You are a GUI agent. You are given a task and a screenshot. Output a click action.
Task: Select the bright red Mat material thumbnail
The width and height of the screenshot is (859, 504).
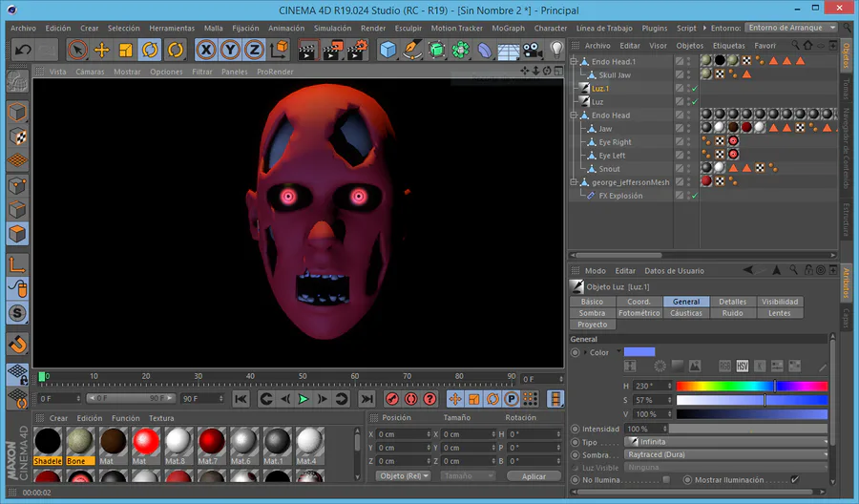click(145, 442)
